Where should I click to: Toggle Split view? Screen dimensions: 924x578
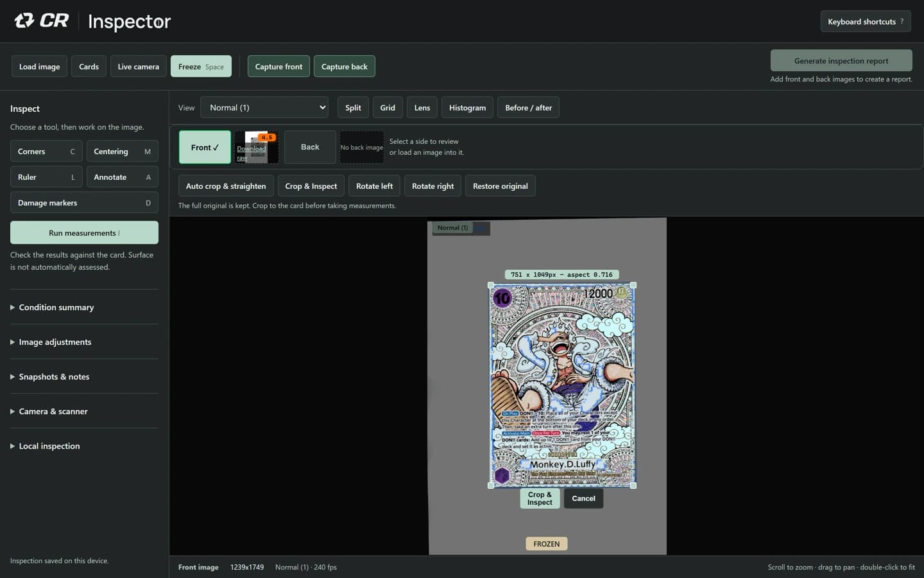coord(353,107)
